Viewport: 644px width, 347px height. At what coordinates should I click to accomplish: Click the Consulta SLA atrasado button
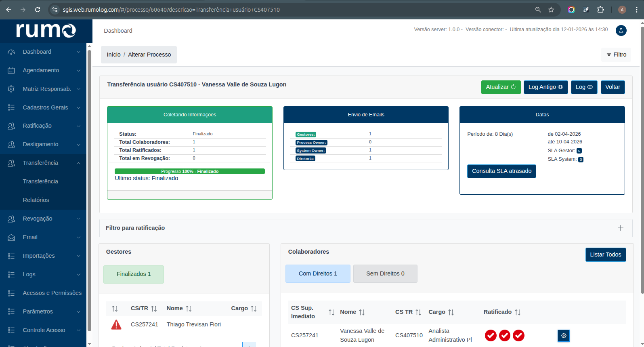(501, 171)
